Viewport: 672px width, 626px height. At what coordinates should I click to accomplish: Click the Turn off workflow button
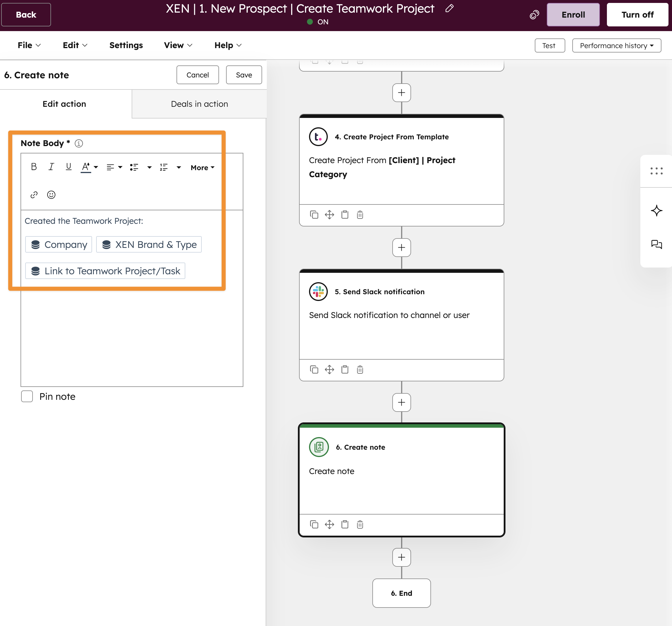(x=637, y=15)
